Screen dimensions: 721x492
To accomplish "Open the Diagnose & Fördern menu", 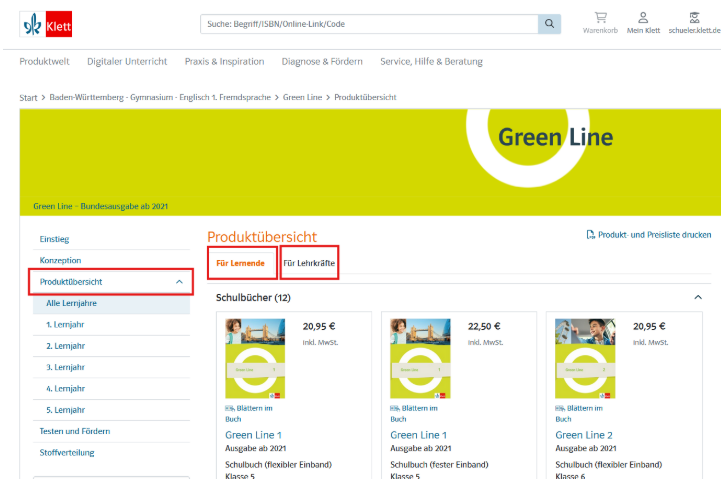I will click(x=322, y=62).
